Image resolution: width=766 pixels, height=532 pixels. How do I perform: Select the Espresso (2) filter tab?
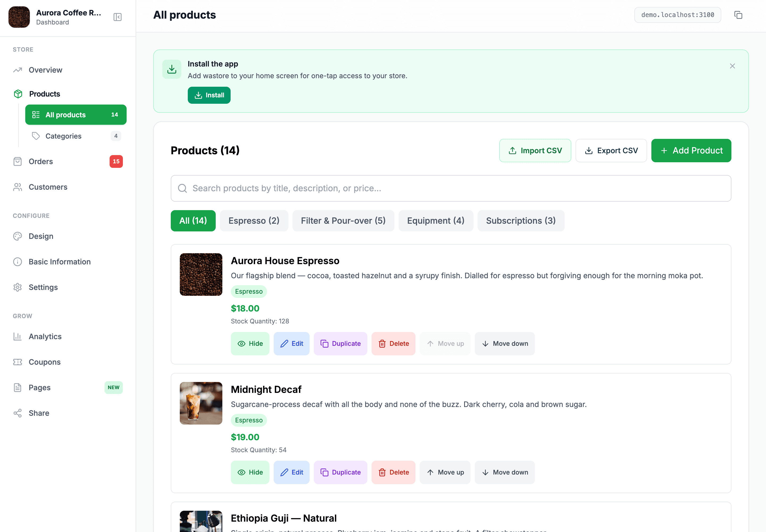[x=254, y=221]
